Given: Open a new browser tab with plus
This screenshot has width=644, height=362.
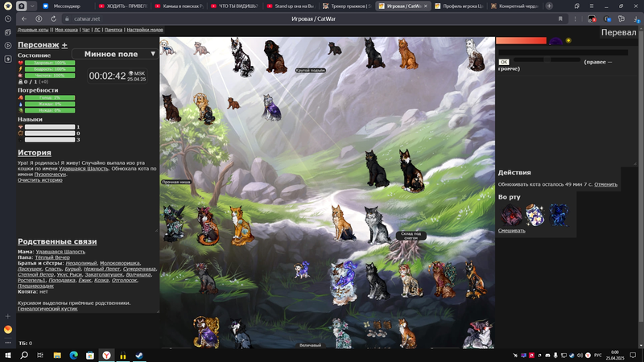Looking at the screenshot, I should [x=549, y=6].
